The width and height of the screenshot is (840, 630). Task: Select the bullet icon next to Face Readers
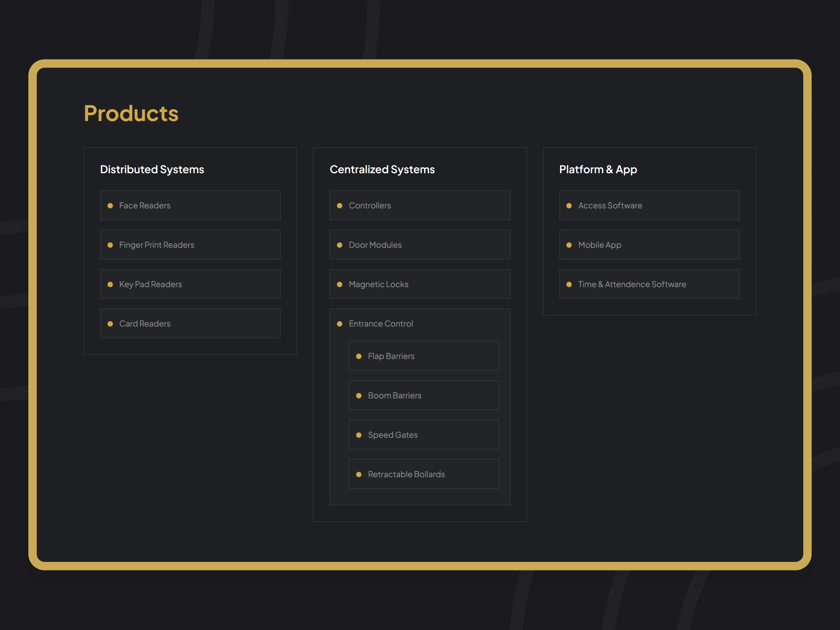[x=110, y=205]
